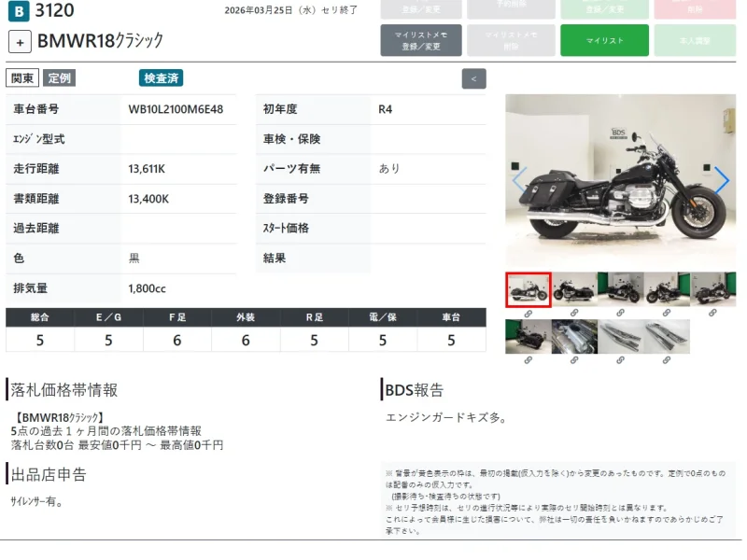Click the エンジンガードキズ多。 report text

(x=446, y=417)
